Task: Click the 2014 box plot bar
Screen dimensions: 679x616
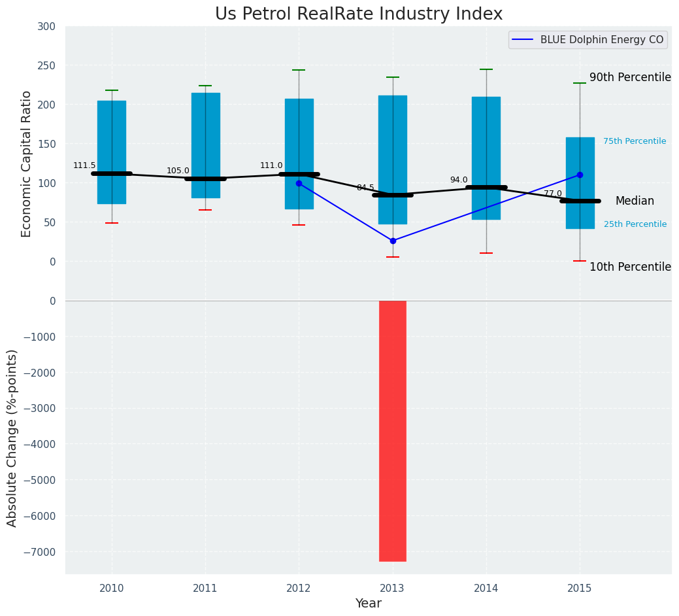Action: (486, 158)
